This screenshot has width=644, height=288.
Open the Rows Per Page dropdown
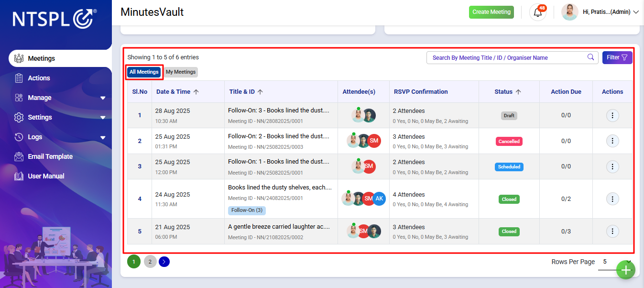point(616,262)
